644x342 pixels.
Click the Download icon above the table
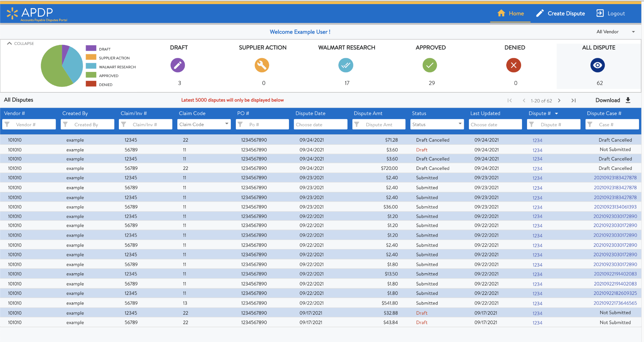pyautogui.click(x=628, y=100)
